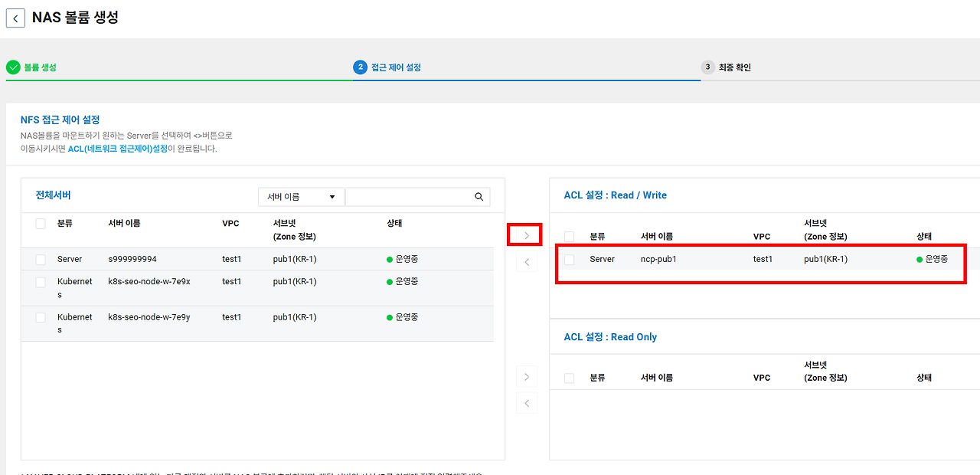Switch to the 접근 제어 설정 step
Screen dimensions: 980x475
(396, 67)
